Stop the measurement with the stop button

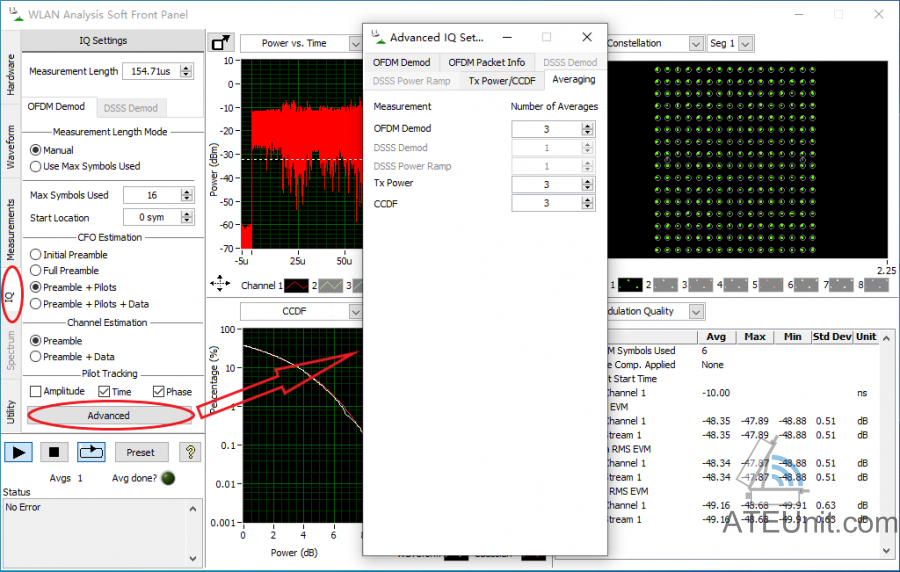tap(54, 452)
